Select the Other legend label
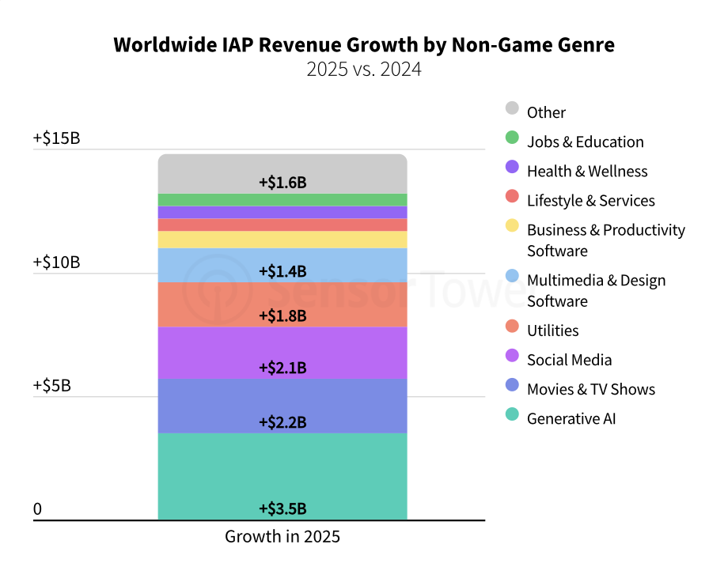Image resolution: width=728 pixels, height=563 pixels. point(546,112)
